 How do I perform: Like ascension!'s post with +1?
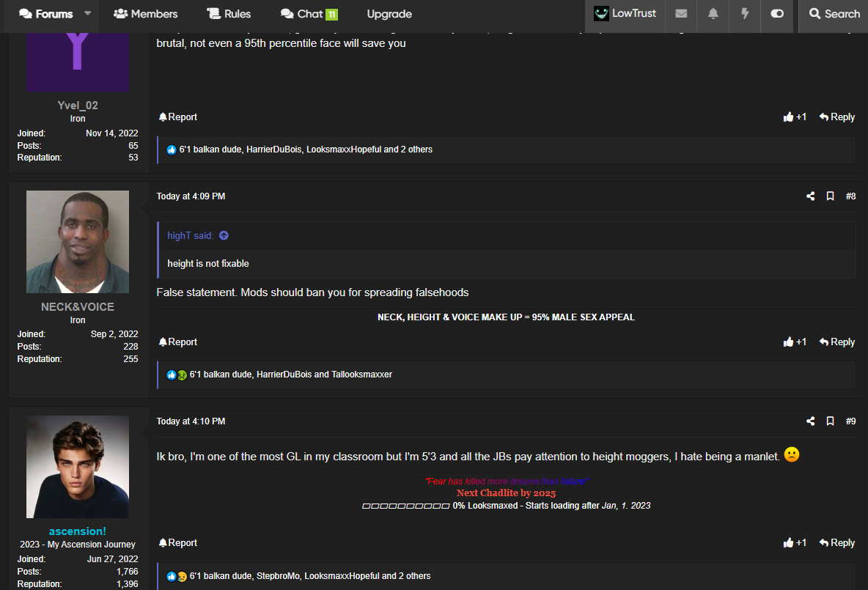pos(795,543)
